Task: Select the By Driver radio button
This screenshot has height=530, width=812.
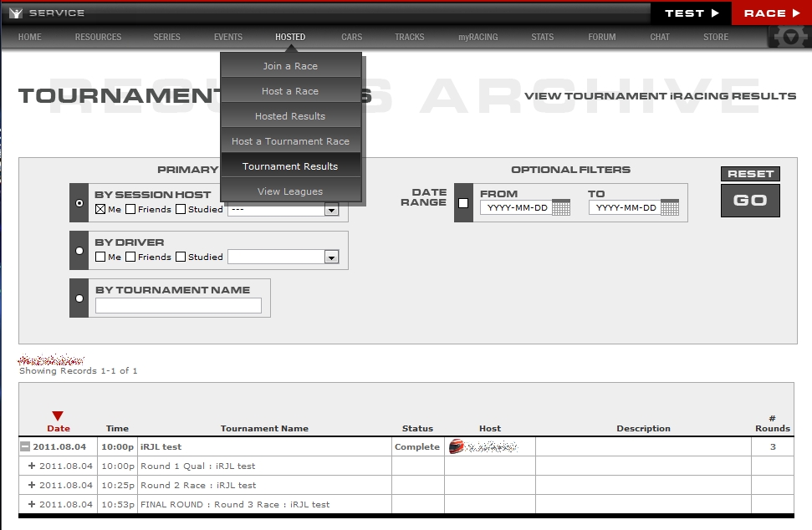Action: (79, 251)
